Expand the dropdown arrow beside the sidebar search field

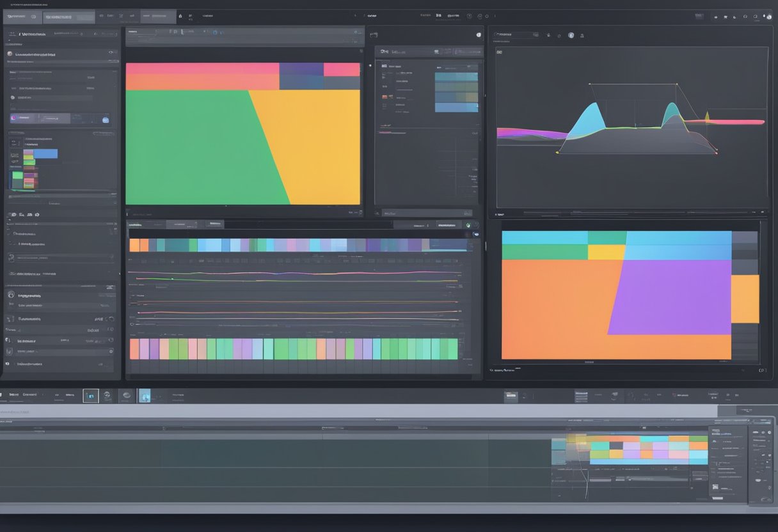click(x=81, y=33)
